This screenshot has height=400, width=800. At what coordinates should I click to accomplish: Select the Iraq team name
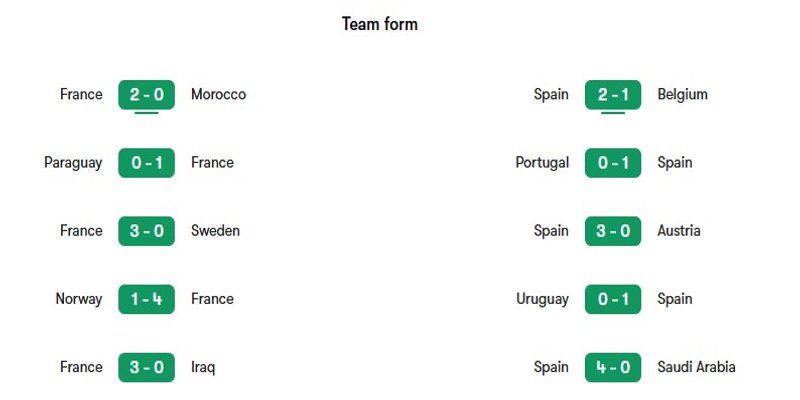pyautogui.click(x=203, y=367)
